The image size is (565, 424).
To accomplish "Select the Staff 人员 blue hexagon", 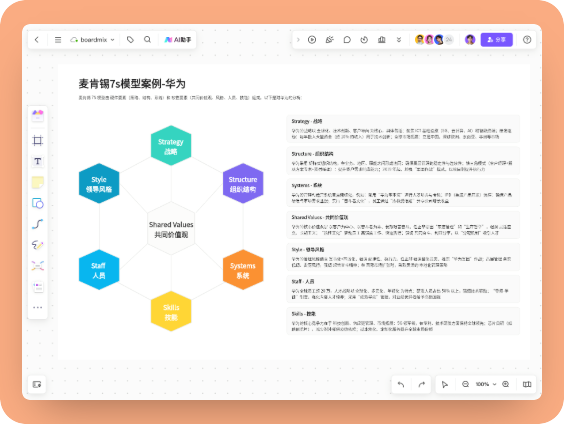I will click(99, 270).
